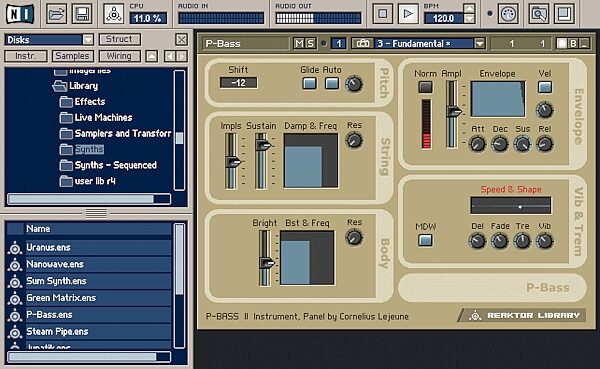Save ensemble with floppy disk icon
Screen dimensions: 600x369
click(x=82, y=14)
